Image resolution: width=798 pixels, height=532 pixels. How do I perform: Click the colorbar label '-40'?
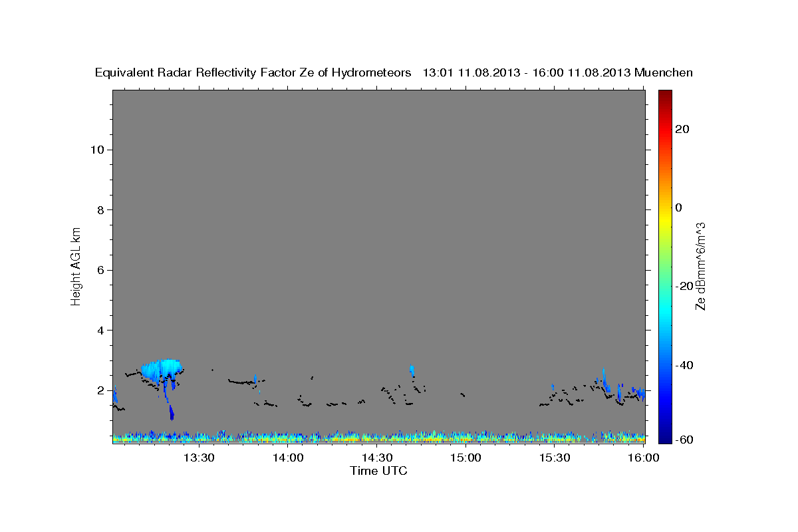pos(685,364)
